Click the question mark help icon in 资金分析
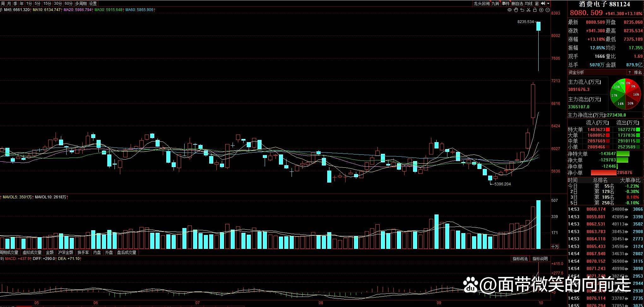The height and width of the screenshot is (307, 644). tap(629, 73)
